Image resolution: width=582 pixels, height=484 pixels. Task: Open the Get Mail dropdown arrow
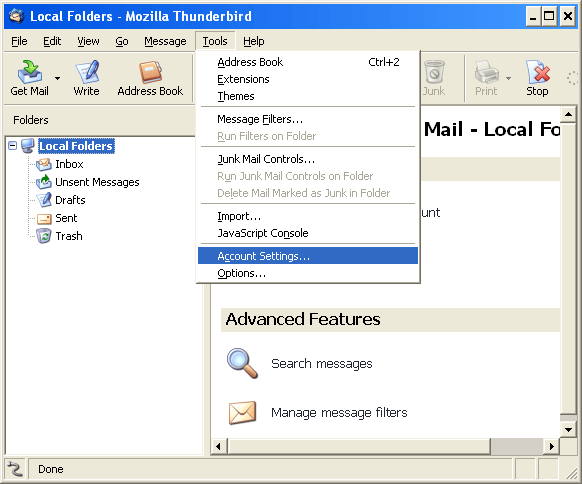click(58, 78)
